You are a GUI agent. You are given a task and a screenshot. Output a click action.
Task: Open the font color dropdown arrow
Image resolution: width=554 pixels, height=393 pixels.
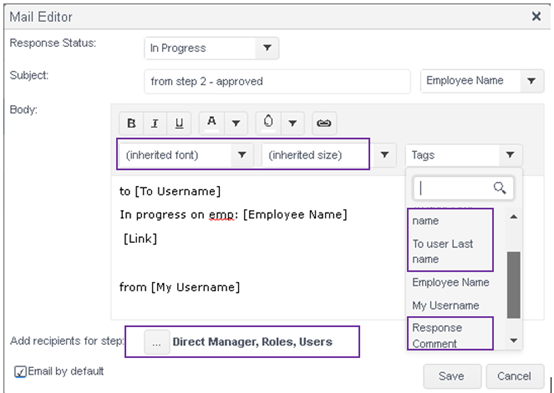(x=236, y=123)
